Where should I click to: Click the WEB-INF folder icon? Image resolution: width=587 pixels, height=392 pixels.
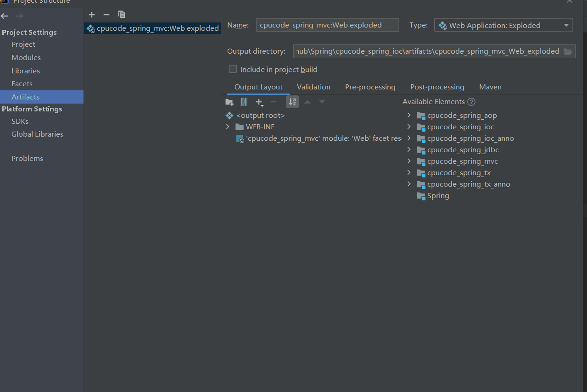pos(240,127)
